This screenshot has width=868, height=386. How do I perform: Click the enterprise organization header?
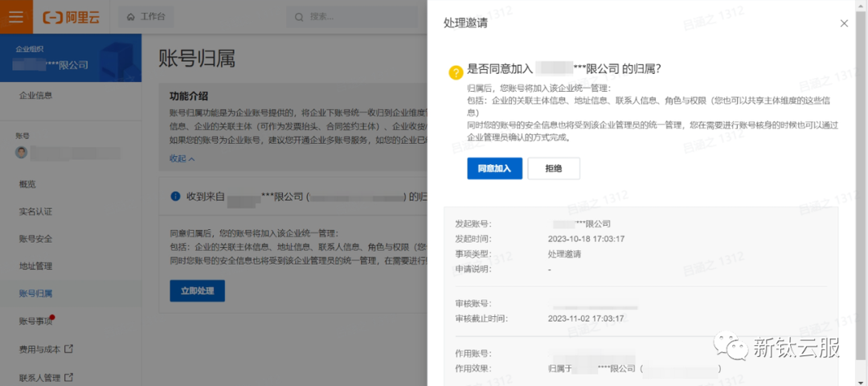pos(71,58)
